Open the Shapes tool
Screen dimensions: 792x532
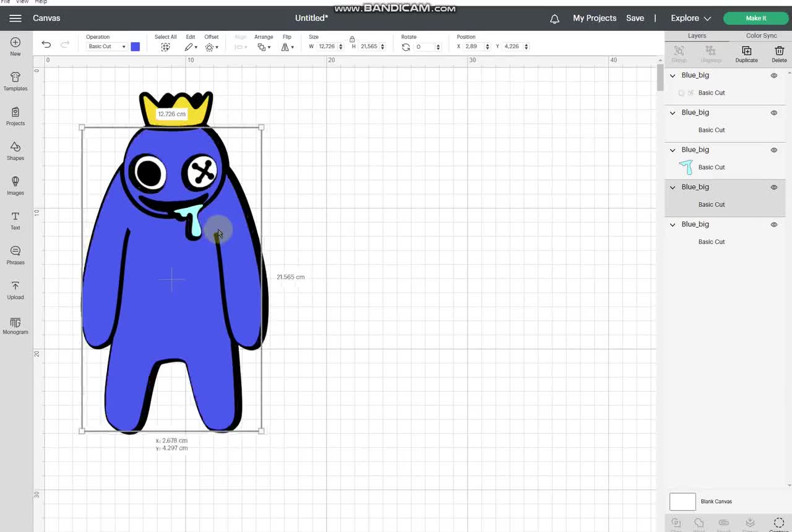(x=15, y=151)
